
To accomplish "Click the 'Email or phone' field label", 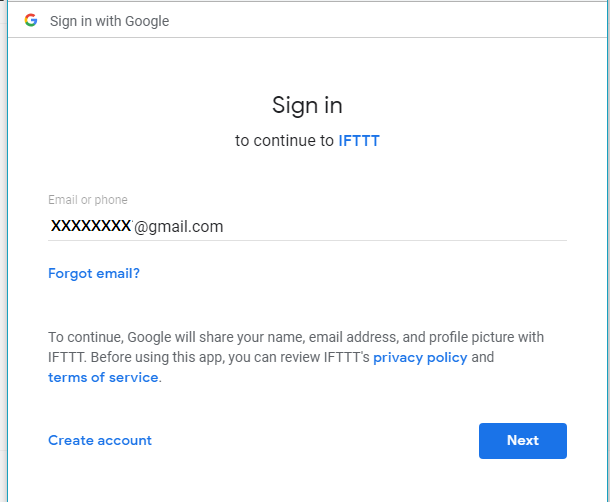I will pyautogui.click(x=88, y=200).
